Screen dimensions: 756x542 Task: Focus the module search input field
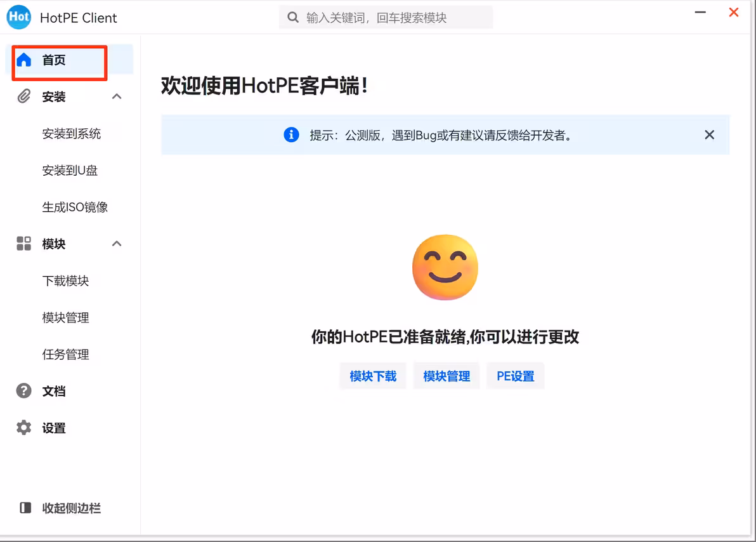386,17
